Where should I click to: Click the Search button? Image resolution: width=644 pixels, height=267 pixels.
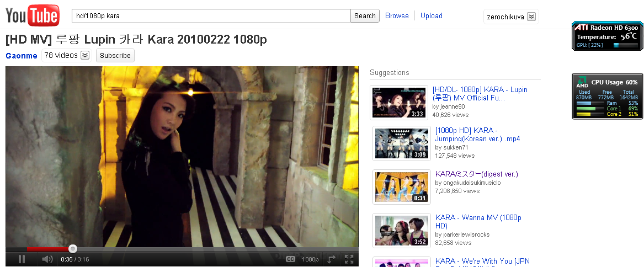(365, 15)
